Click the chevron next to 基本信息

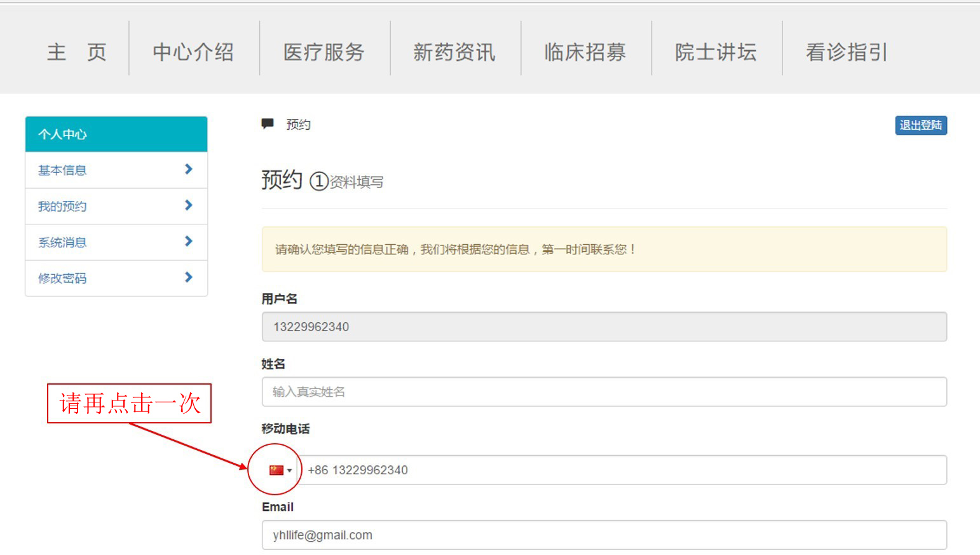(188, 169)
